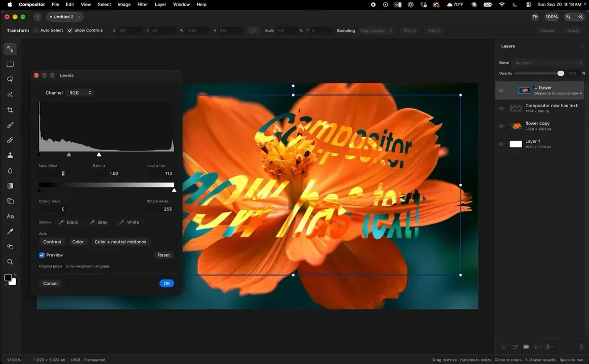Open the Image menu
Viewport: 589px width, 364px height.
pos(124,5)
